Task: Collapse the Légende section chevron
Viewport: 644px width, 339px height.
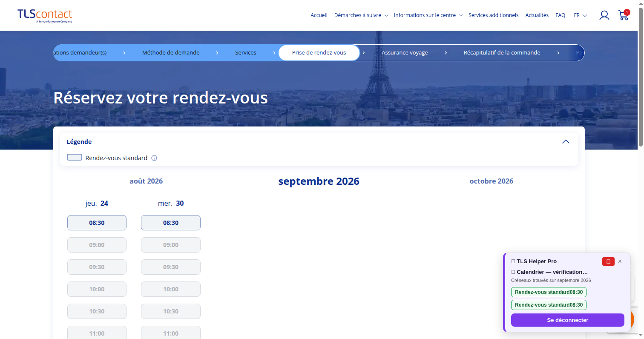Action: point(566,142)
